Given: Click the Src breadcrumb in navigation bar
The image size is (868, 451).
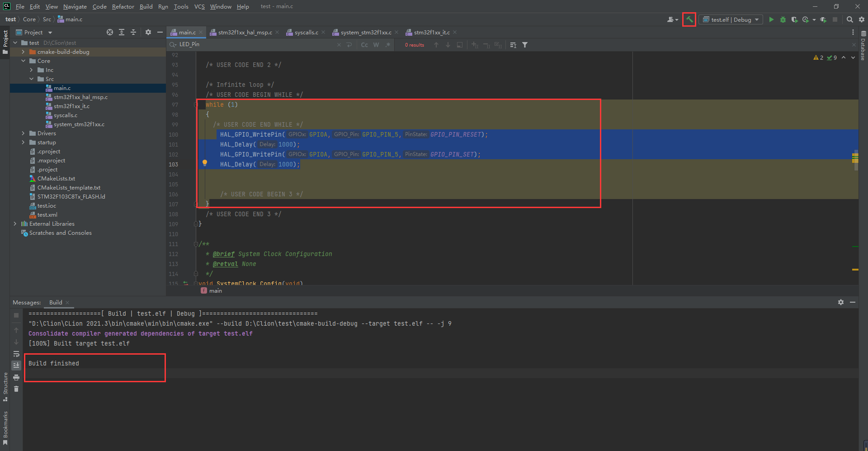Looking at the screenshot, I should (47, 19).
